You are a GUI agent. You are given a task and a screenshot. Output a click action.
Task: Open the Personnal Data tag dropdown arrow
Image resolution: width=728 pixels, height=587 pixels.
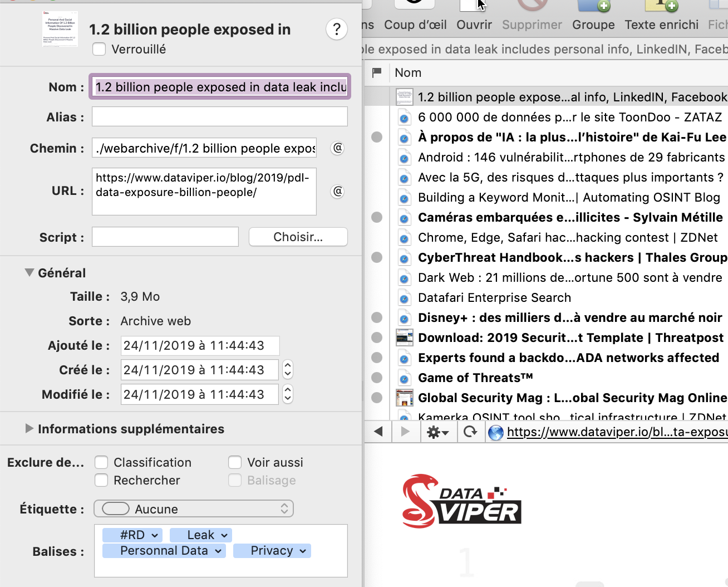click(218, 551)
